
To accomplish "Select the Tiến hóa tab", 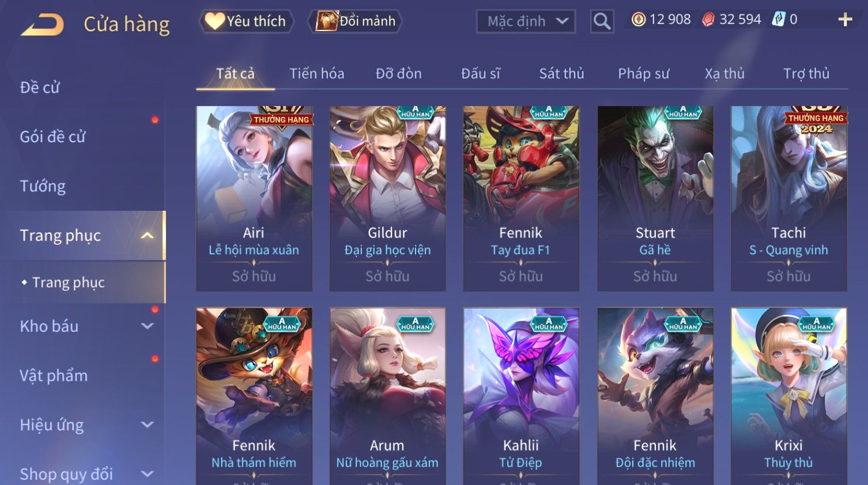I will (316, 74).
